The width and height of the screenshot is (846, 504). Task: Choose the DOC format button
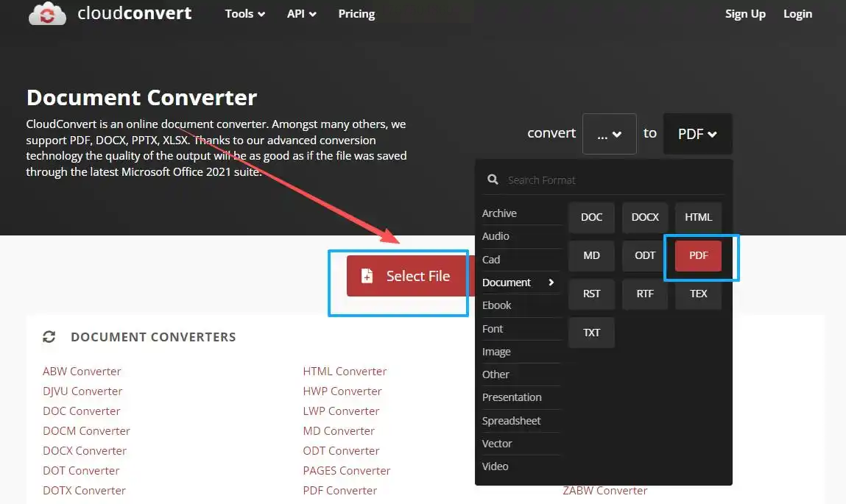591,217
